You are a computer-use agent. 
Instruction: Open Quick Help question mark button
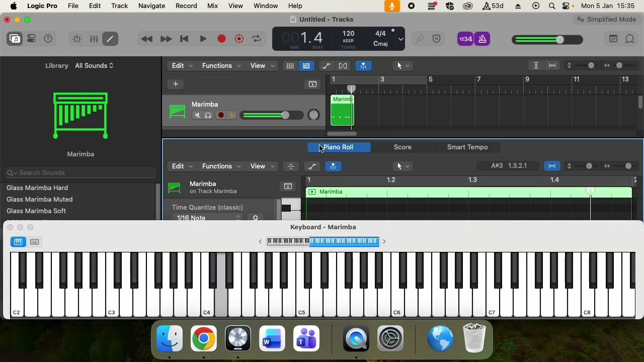[x=48, y=39]
